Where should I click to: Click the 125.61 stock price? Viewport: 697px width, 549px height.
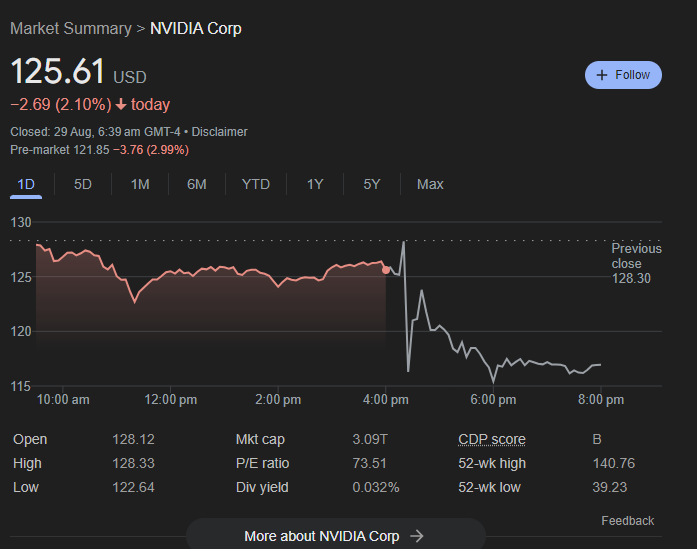click(x=57, y=71)
